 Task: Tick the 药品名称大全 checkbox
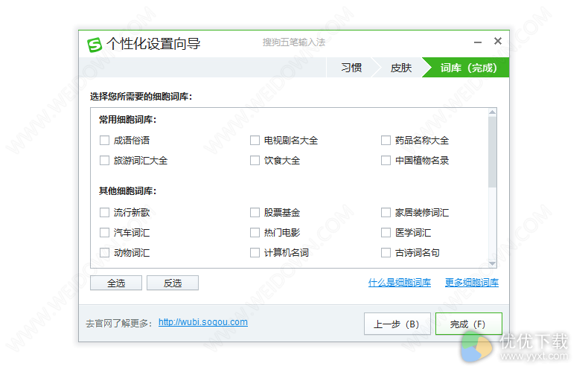[386, 141]
